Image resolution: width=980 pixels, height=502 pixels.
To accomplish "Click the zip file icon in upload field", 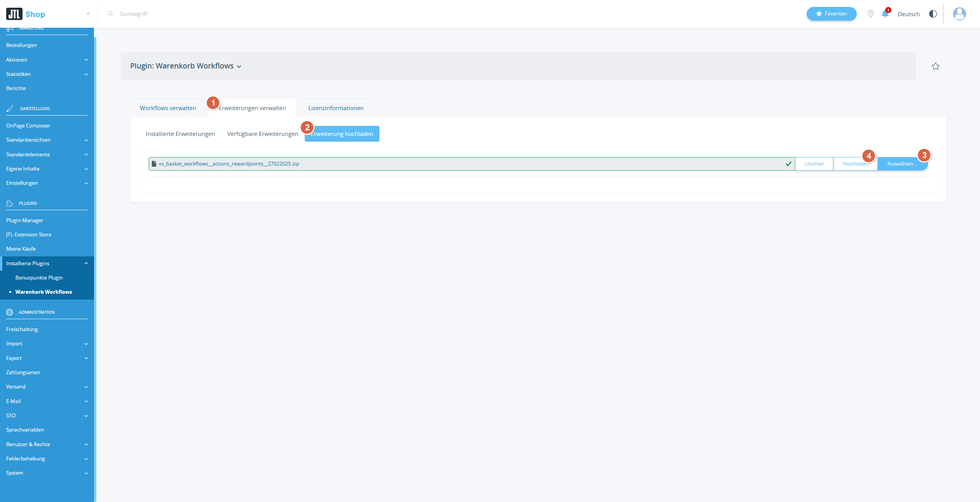I will coord(154,164).
